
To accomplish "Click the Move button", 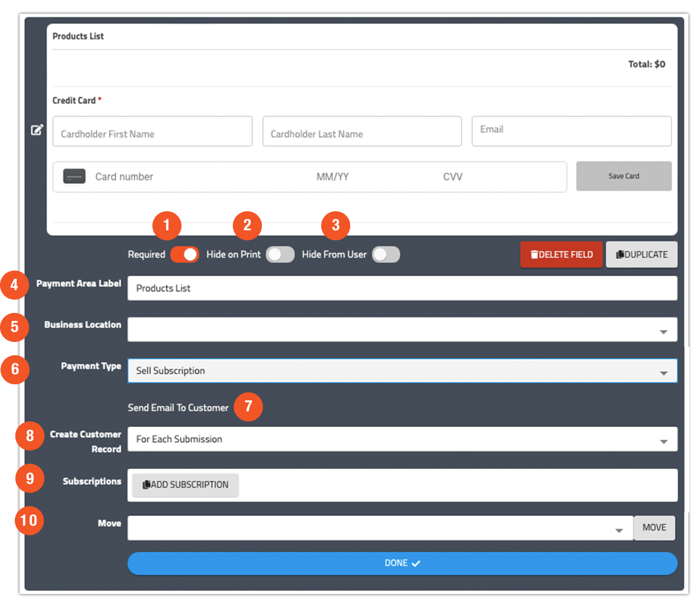I will [x=654, y=528].
